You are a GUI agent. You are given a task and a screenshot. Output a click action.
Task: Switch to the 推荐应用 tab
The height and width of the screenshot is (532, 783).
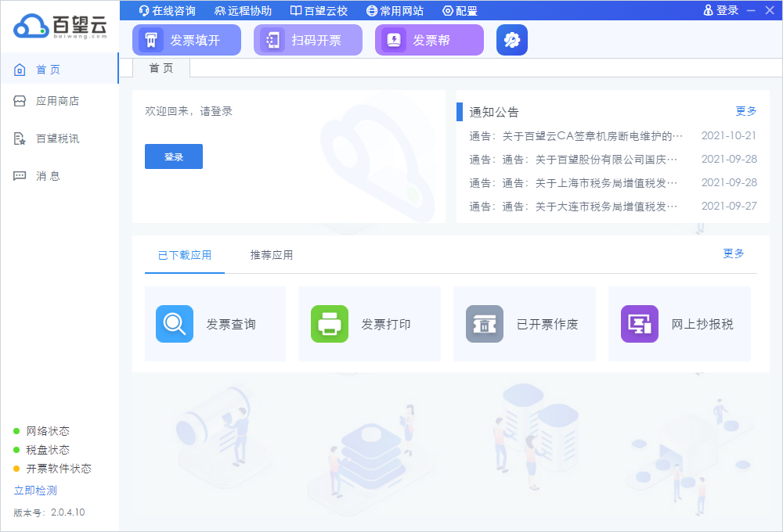272,255
